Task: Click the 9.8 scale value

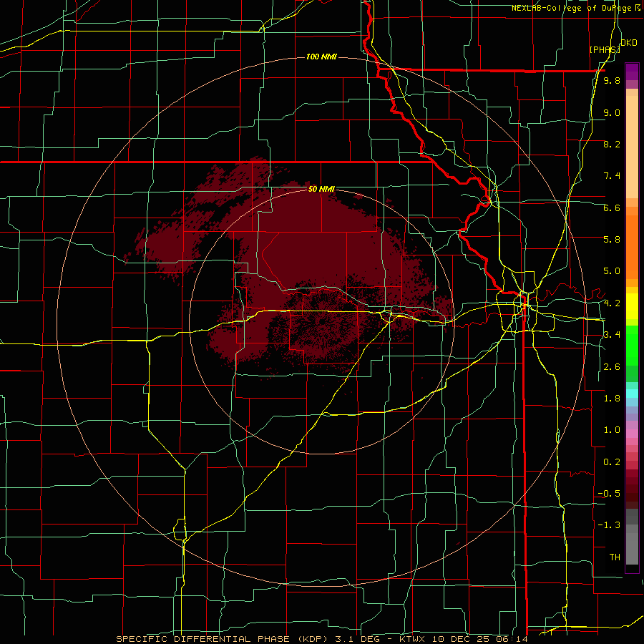Action: [612, 81]
